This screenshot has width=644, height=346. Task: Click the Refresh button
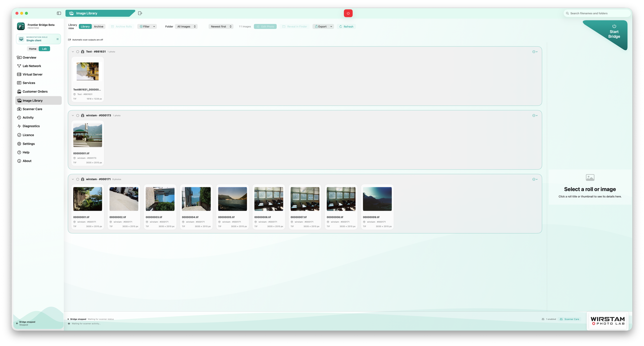pyautogui.click(x=346, y=26)
